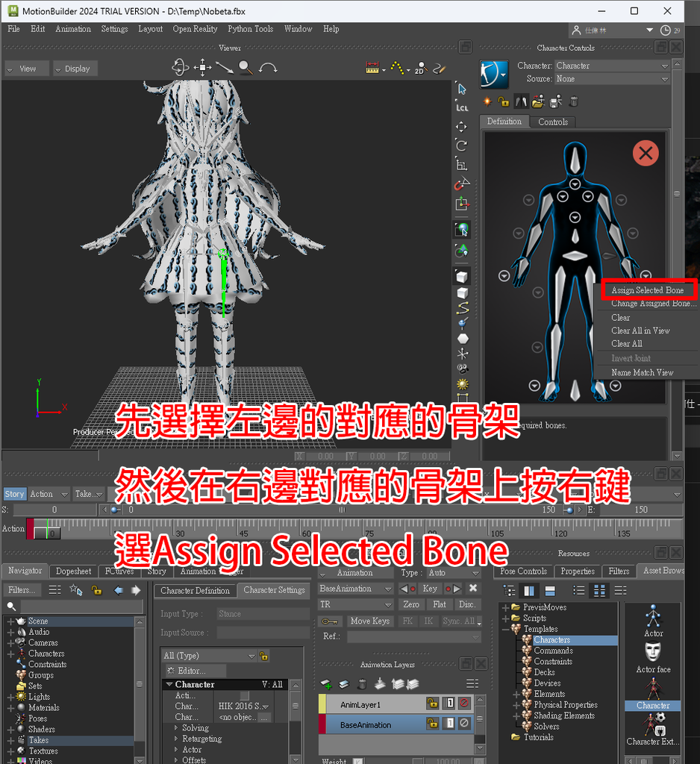Open the Character Definition tab
This screenshot has width=700, height=764.
point(195,591)
